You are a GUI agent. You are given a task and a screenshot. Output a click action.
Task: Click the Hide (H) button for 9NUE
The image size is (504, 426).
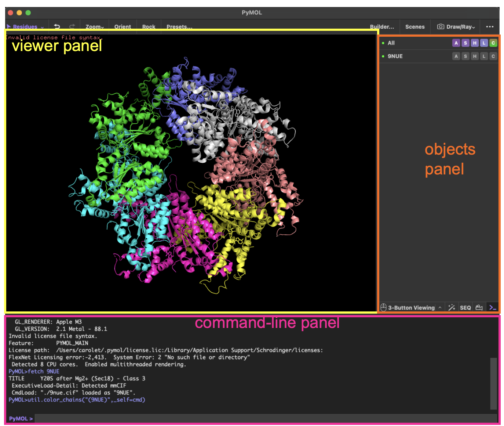point(475,56)
